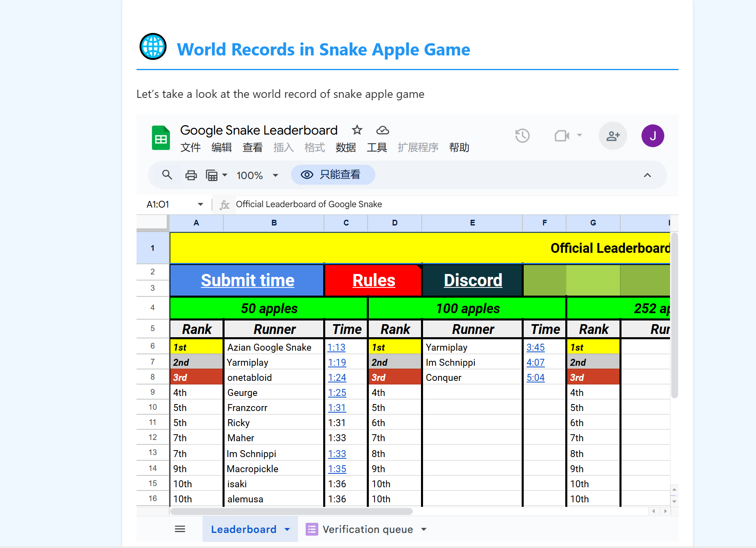Screen dimensions: 756x548
Task: Select column E header
Action: (x=472, y=223)
